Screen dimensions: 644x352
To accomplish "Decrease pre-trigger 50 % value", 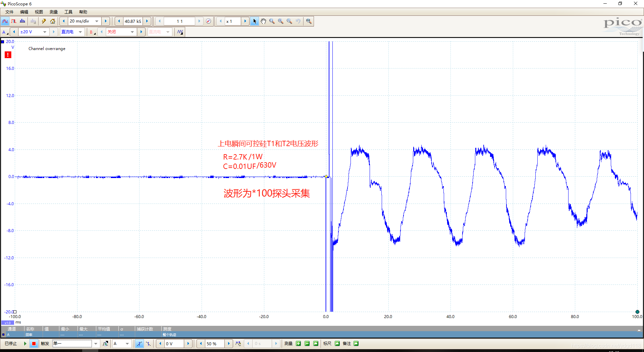I will pos(201,344).
